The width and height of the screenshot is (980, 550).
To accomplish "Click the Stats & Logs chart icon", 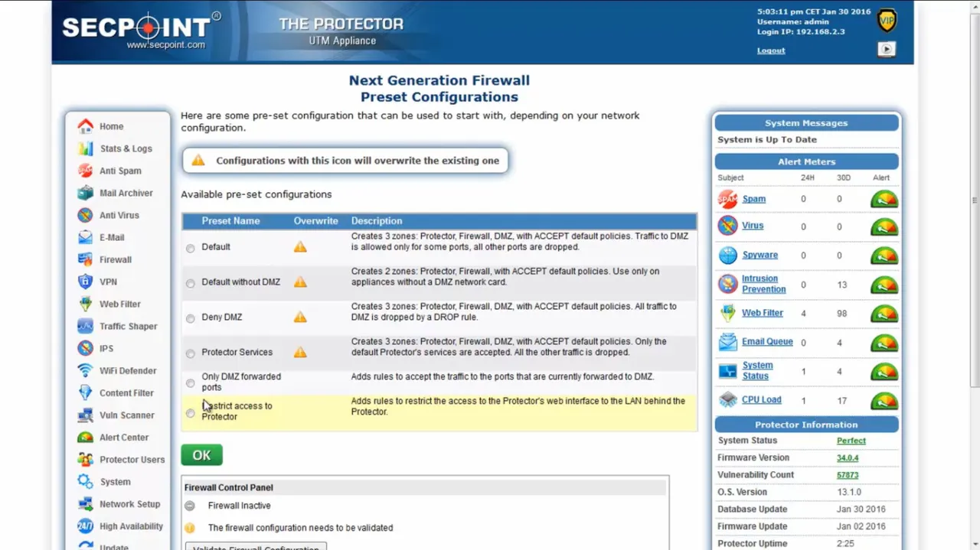I will 85,148.
